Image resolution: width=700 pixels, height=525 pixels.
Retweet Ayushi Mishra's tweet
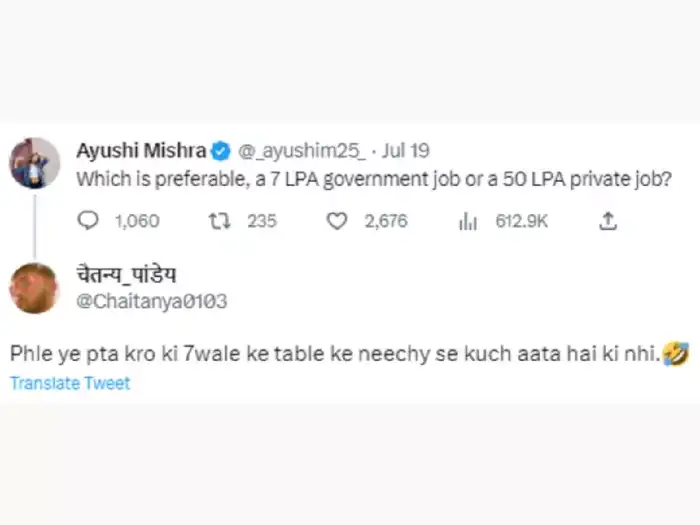[x=217, y=221]
